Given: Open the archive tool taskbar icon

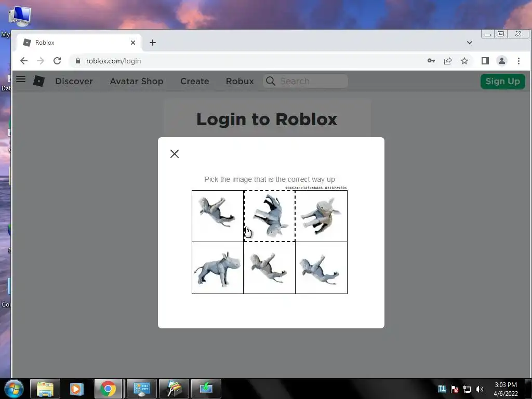Looking at the screenshot, I should tap(174, 389).
